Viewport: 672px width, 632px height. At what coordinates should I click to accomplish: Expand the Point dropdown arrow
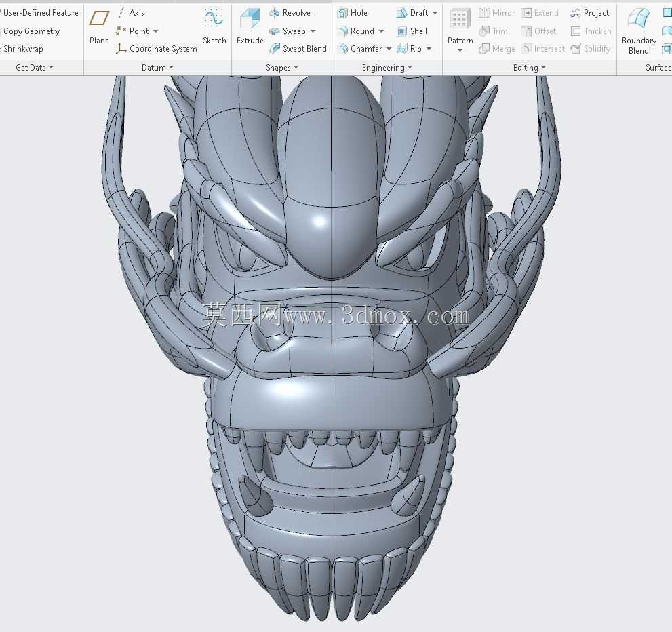click(x=155, y=31)
